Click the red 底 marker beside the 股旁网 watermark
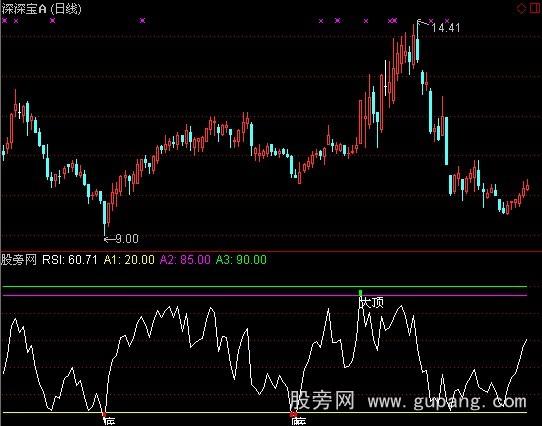The image size is (542, 426). click(x=293, y=414)
